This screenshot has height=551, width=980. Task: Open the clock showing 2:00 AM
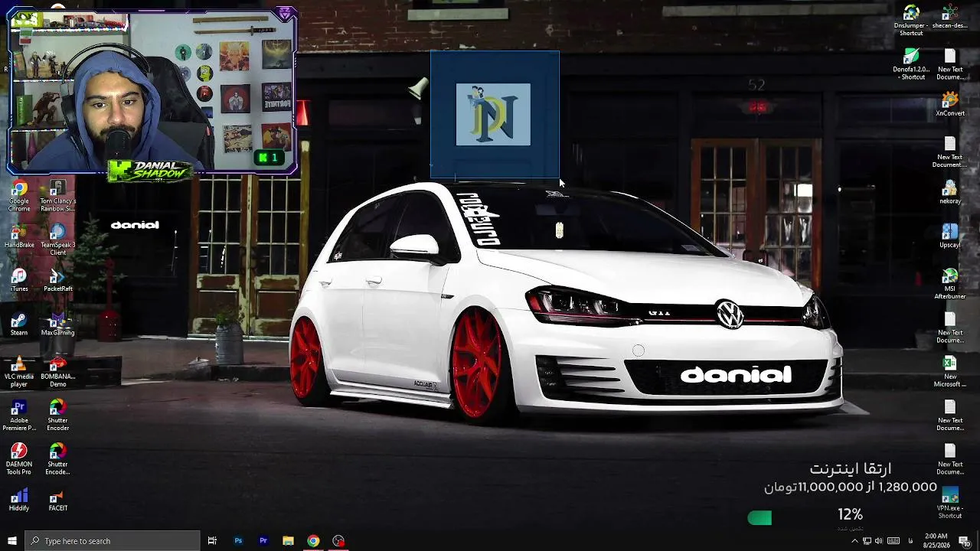[x=936, y=541]
